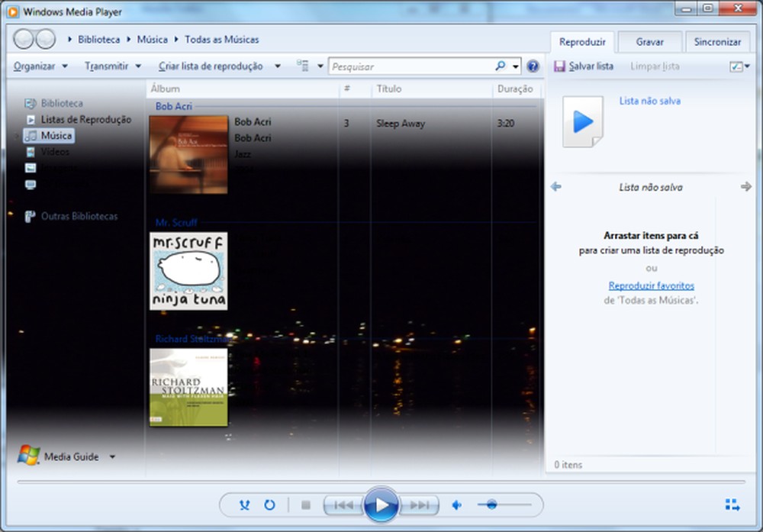This screenshot has height=532, width=763.
Task: Mute the audio with the speaker icon
Action: click(x=456, y=505)
